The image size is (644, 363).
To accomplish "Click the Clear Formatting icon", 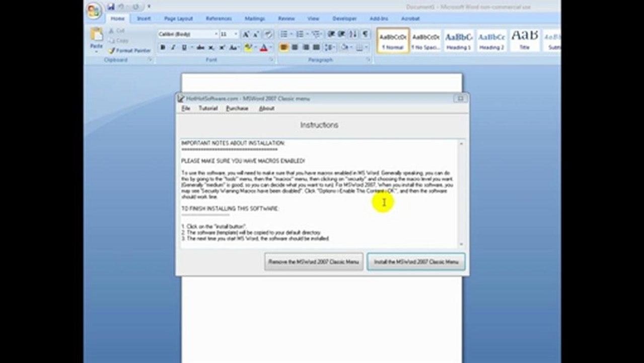I will (268, 34).
